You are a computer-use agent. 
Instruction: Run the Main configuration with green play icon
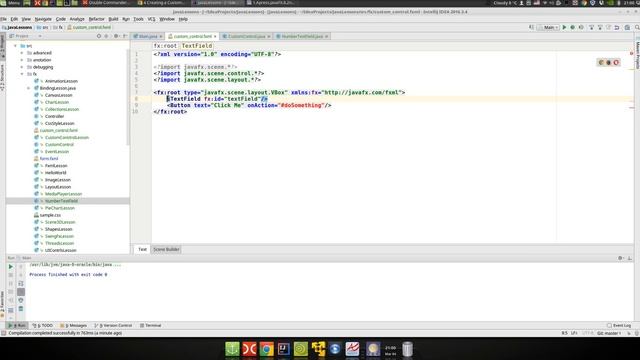point(564,27)
